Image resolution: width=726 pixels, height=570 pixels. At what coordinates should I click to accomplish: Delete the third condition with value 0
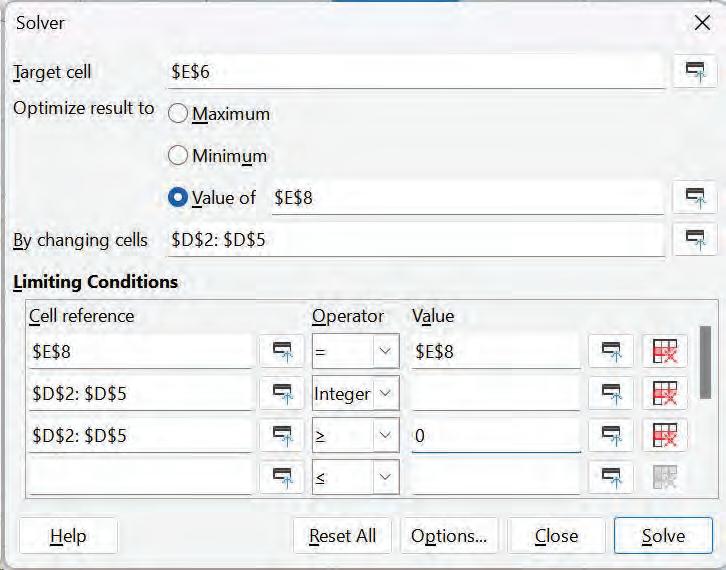pos(665,436)
